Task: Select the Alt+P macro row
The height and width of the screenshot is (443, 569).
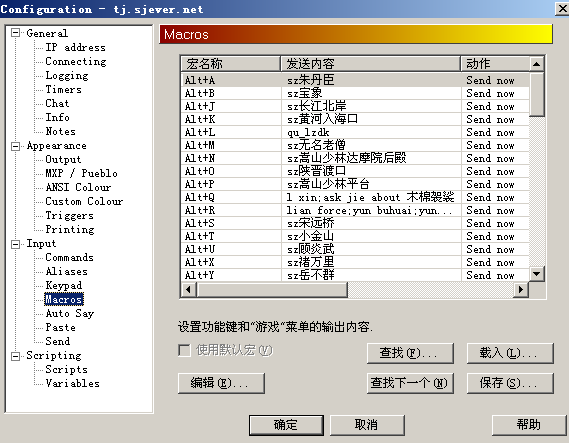Action: [355, 184]
